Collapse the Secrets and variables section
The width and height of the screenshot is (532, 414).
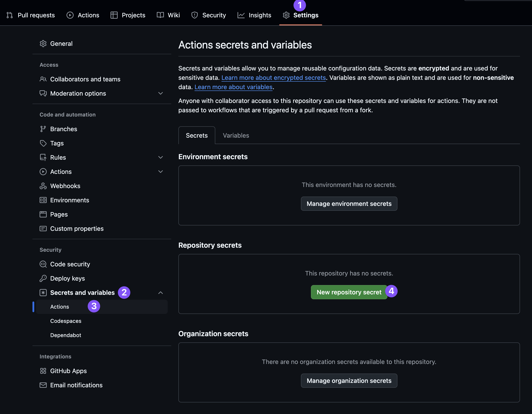point(161,293)
